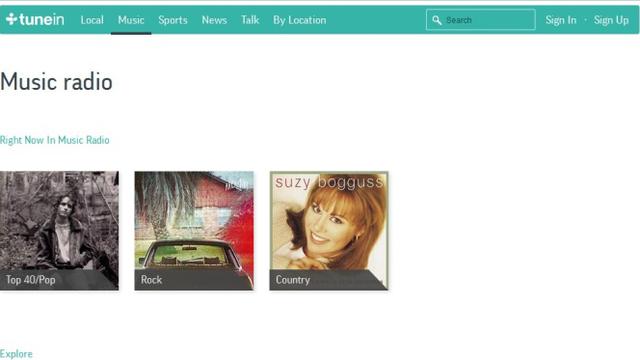The image size is (640, 360).
Task: Open the News tab
Action: [x=214, y=20]
